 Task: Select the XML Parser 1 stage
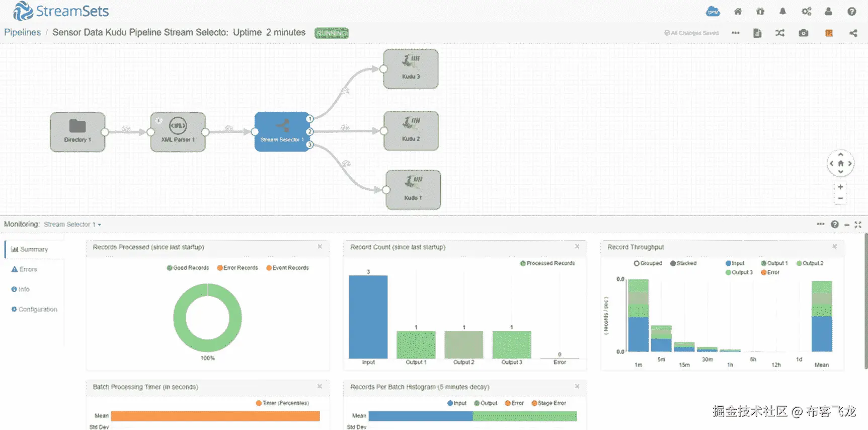(x=178, y=132)
